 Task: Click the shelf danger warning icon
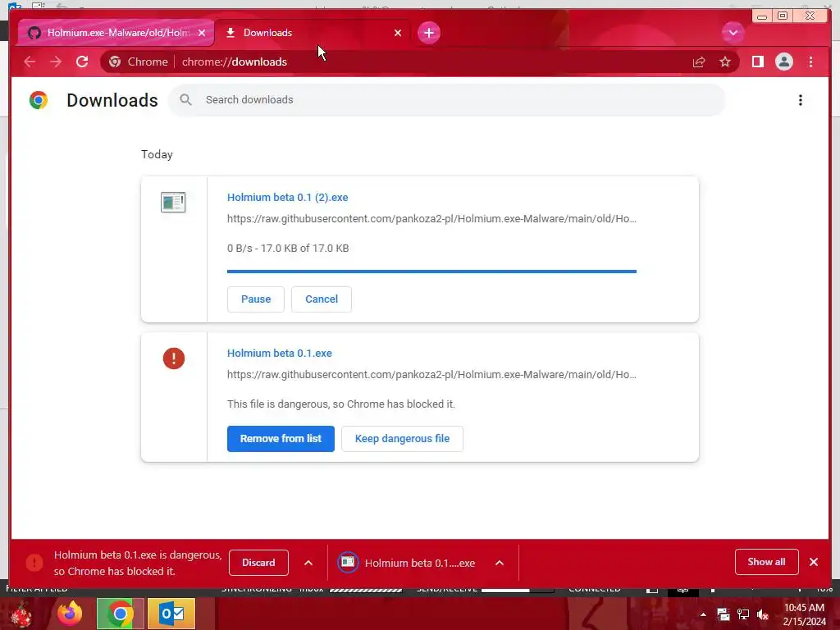pyautogui.click(x=34, y=563)
